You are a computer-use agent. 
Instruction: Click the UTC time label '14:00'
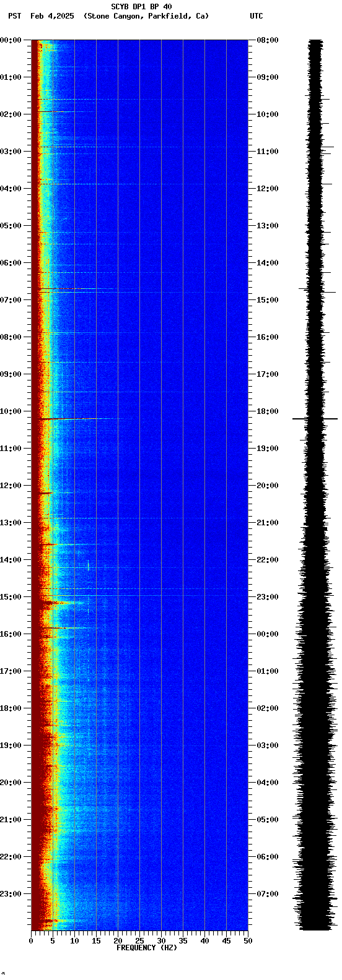pos(268,263)
